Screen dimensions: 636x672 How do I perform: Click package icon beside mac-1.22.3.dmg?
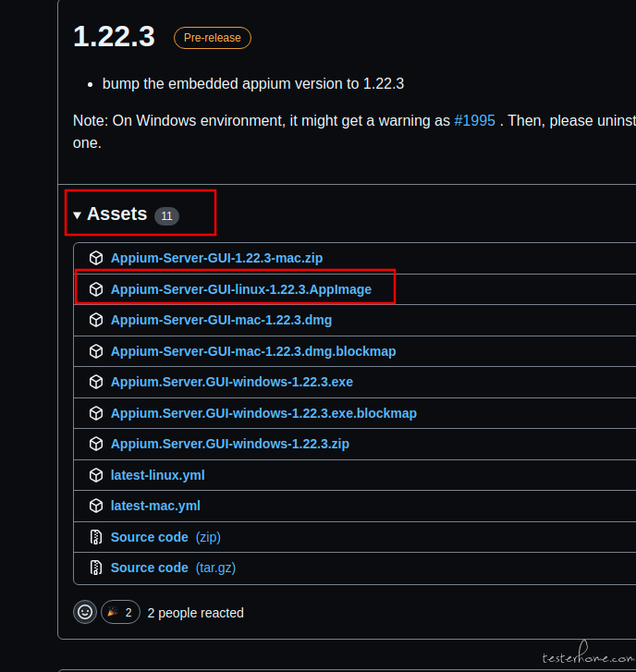pyautogui.click(x=96, y=320)
